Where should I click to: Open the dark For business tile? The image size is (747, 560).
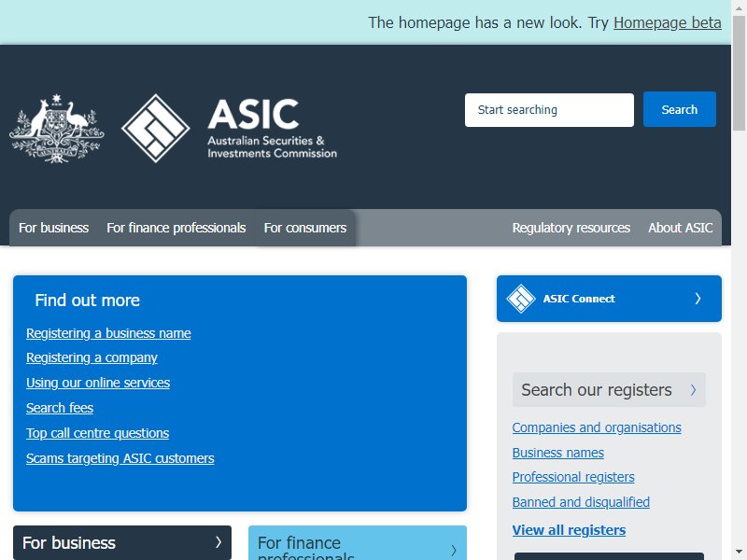122,542
